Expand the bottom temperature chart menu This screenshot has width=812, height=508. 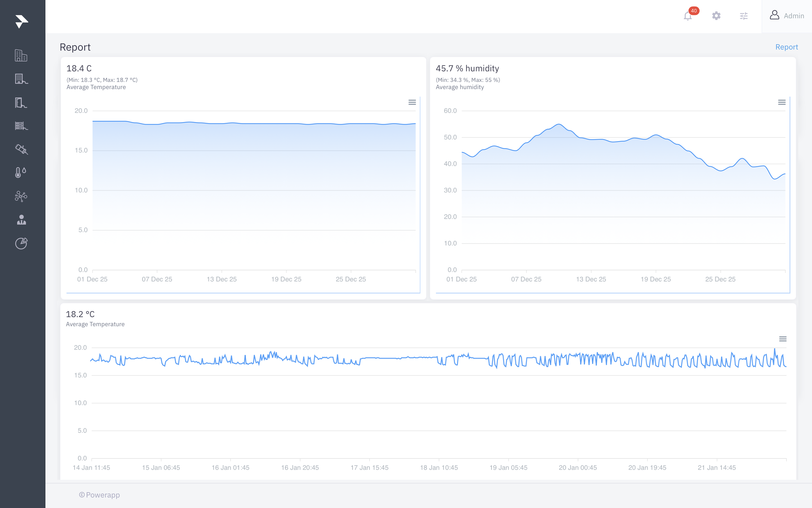coord(782,339)
